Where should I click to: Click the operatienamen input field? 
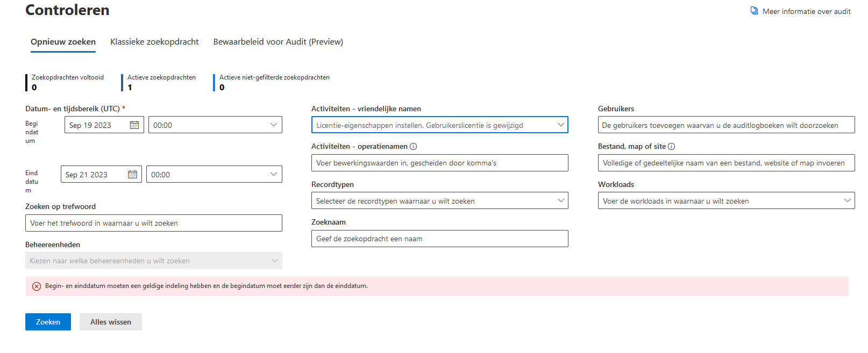[x=440, y=163]
